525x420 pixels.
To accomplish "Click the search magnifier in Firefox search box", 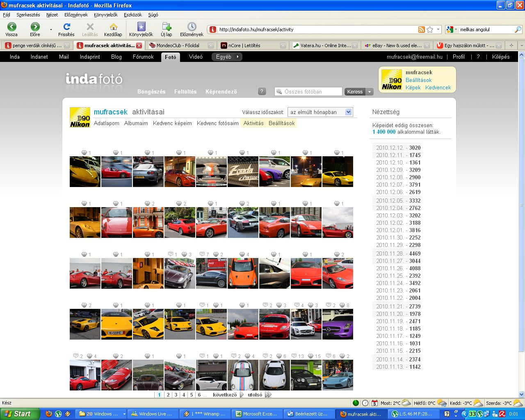I will (518, 30).
